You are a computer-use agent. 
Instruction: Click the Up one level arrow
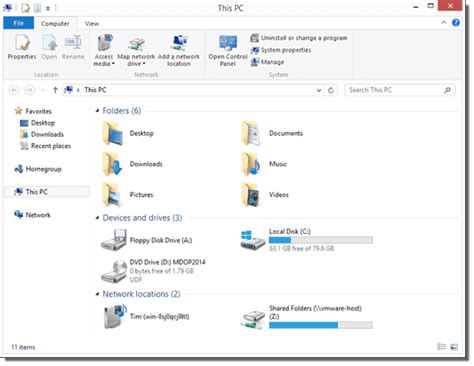(x=55, y=90)
